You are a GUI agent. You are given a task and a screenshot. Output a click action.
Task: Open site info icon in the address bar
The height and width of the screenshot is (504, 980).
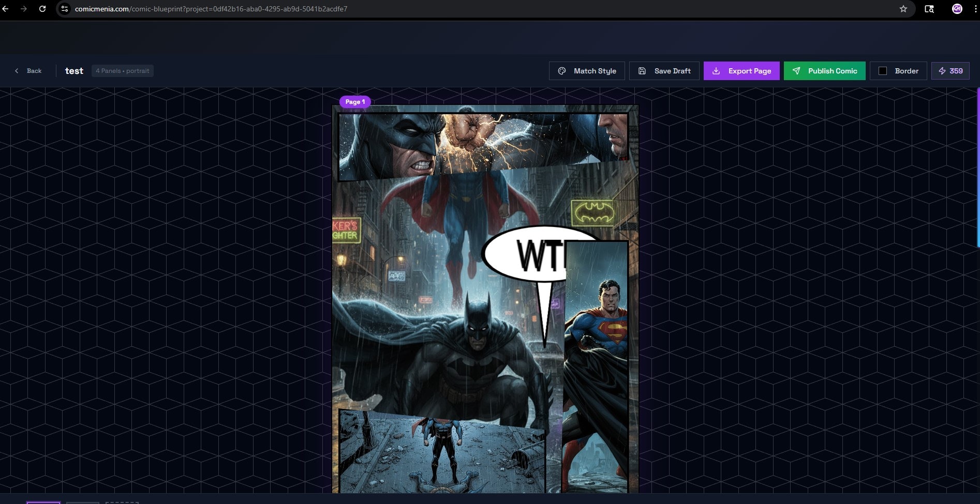pos(64,8)
